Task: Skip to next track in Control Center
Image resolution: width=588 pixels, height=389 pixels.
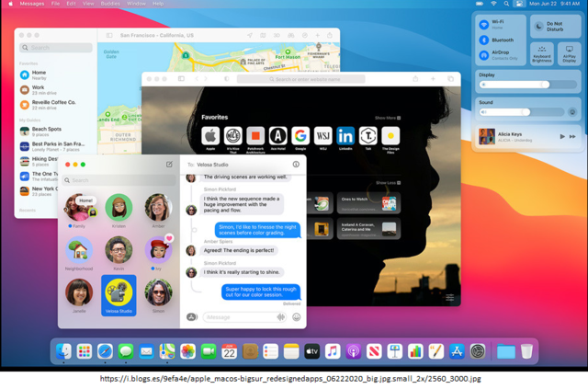Action: pos(572,137)
